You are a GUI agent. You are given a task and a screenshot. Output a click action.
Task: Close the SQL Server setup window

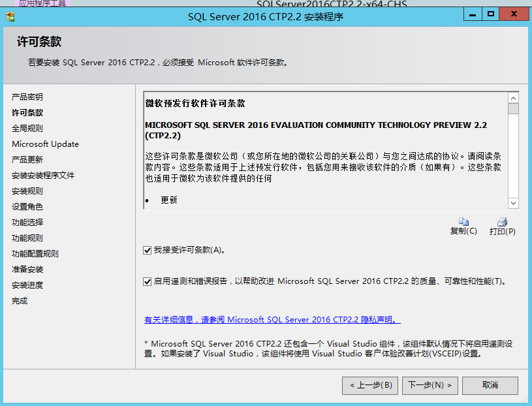point(514,14)
